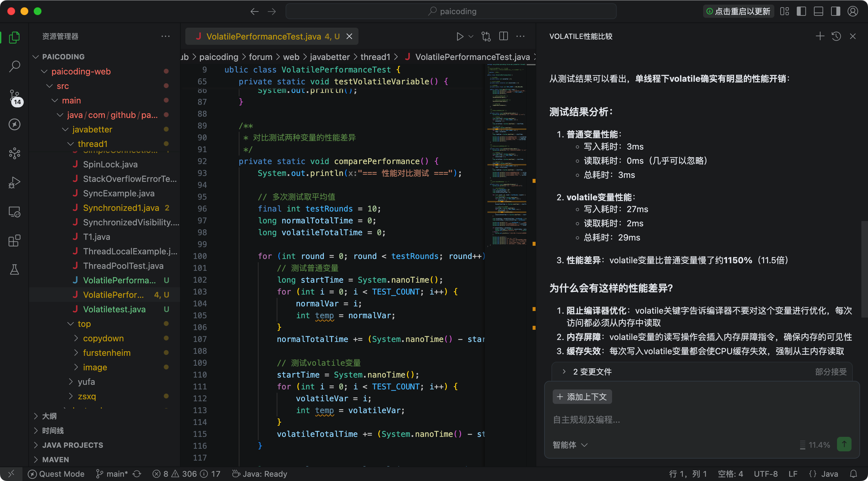868x481 pixels.
Task: Click thread1 in the breadcrumb
Action: [x=375, y=57]
